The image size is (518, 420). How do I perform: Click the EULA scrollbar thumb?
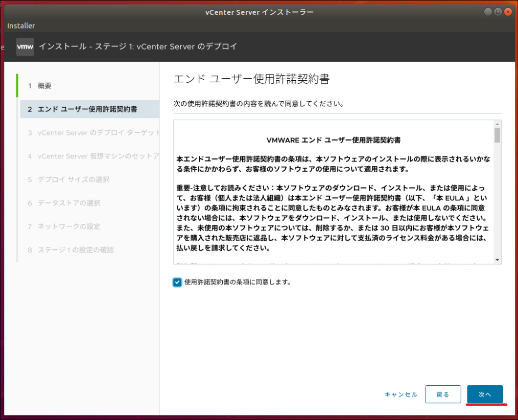click(497, 135)
